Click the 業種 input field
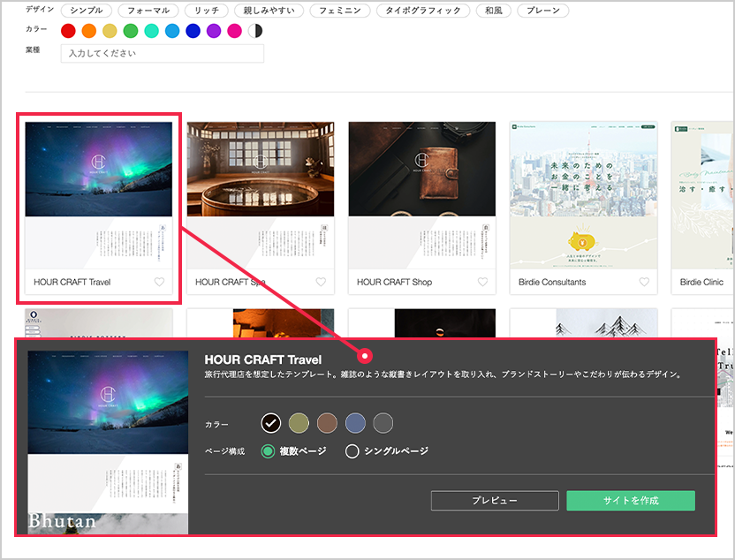735x560 pixels. [x=163, y=54]
